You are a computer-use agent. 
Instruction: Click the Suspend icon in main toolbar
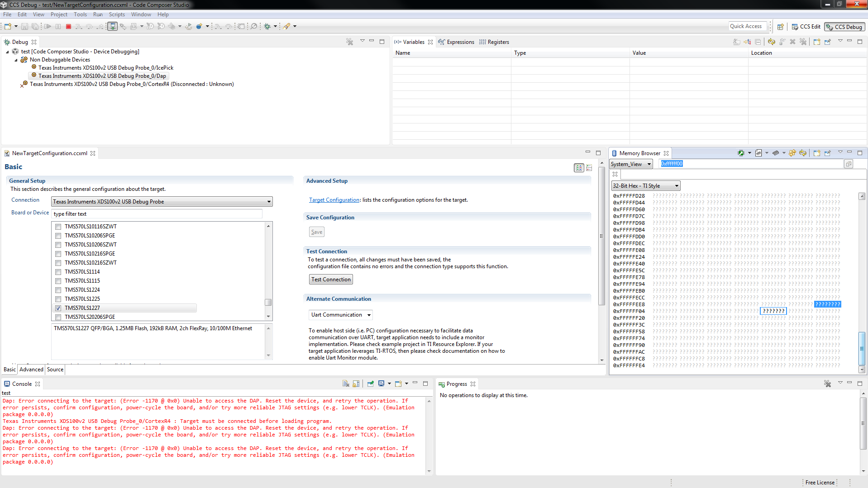pos(58,27)
